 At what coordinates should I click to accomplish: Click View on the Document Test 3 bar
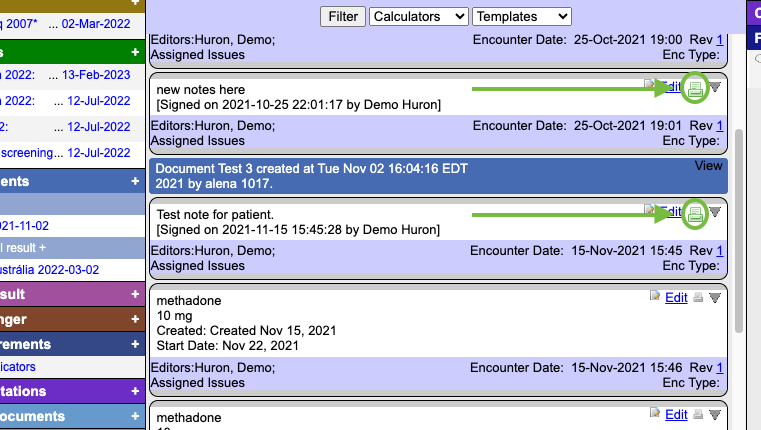tap(708, 166)
